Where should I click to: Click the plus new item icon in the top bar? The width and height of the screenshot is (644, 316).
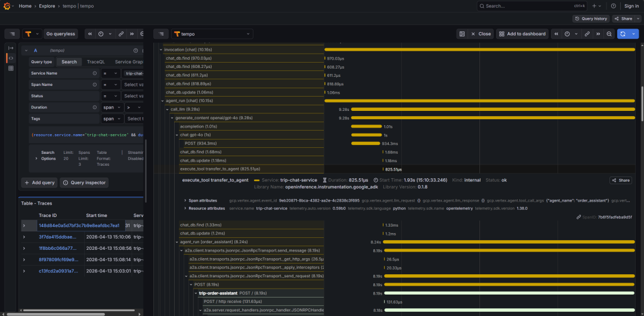pos(595,6)
